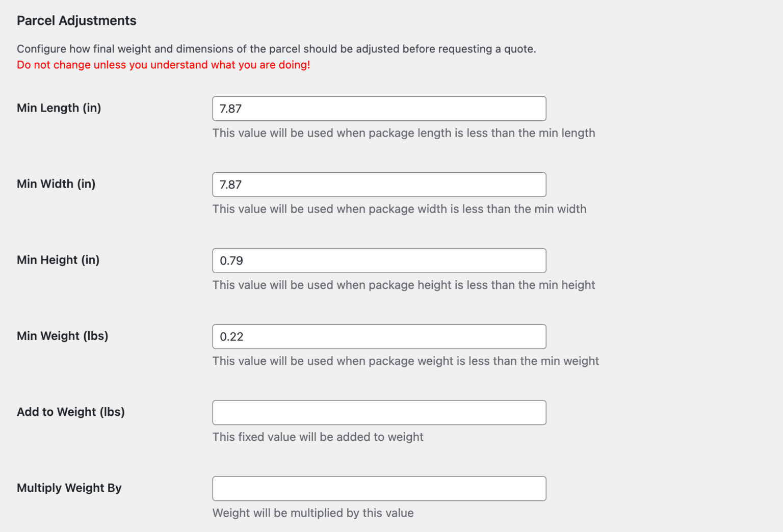Select the 7.87 value in Min Width
This screenshot has width=783, height=532.
coord(230,184)
